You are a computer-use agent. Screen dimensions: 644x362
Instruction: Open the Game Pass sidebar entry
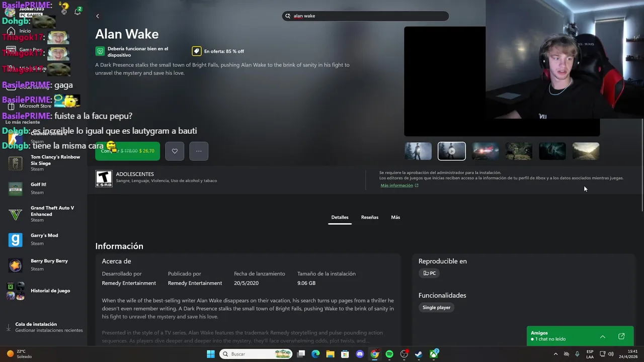25,50
